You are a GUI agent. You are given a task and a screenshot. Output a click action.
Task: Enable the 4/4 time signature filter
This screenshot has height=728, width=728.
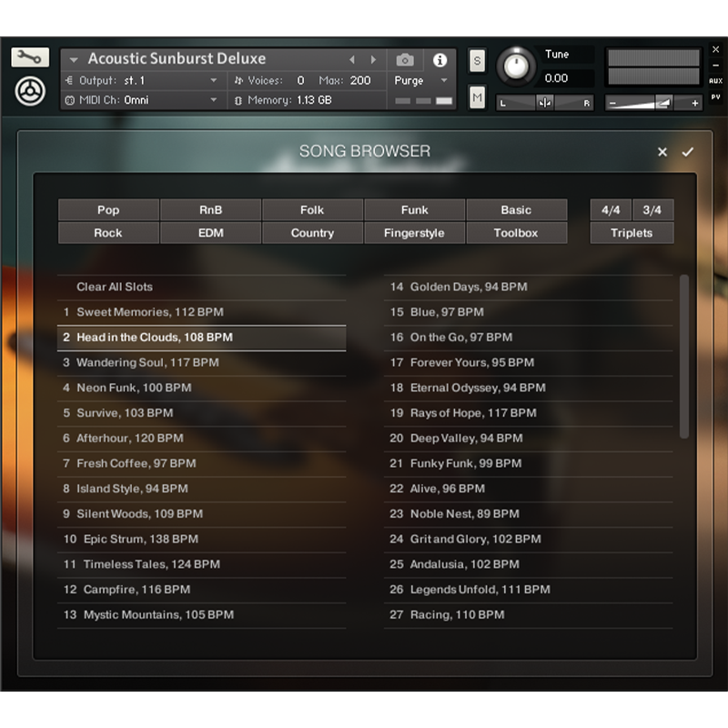(x=611, y=210)
